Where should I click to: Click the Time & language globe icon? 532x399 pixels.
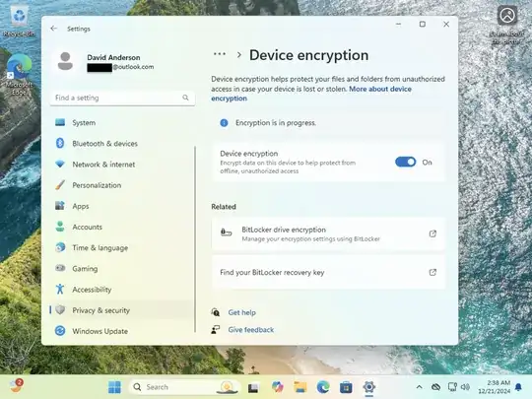[x=60, y=247]
